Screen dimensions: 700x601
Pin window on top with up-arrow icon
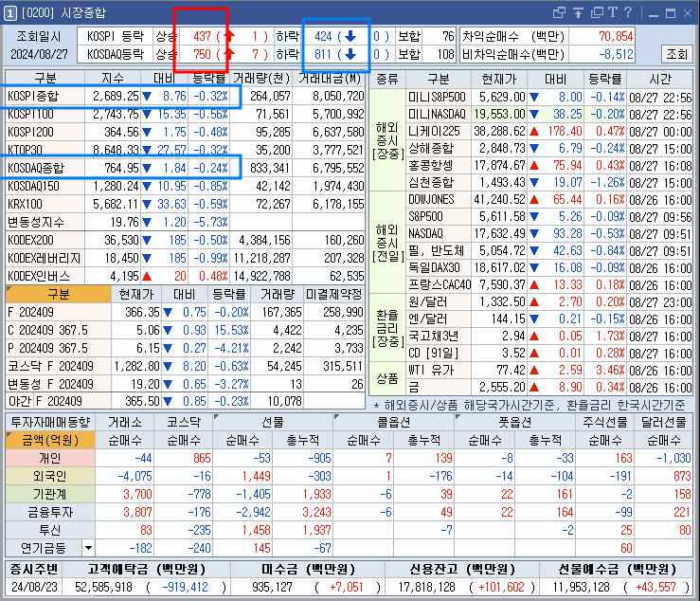click(x=578, y=13)
